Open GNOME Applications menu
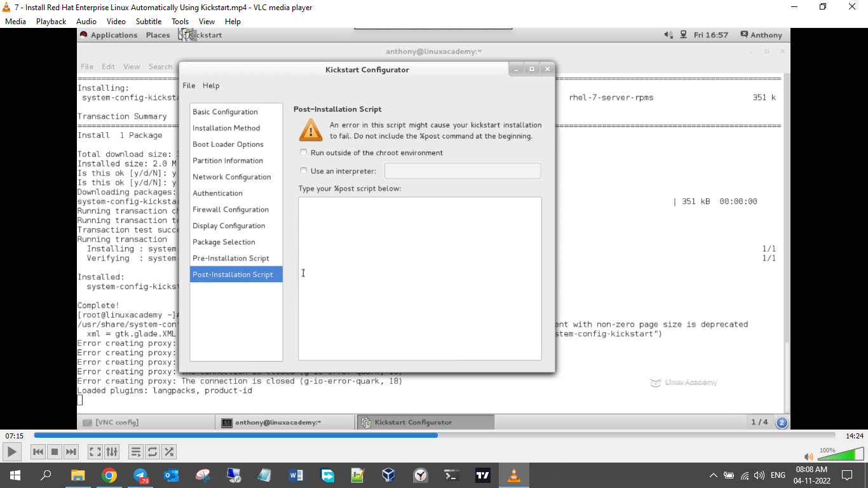 pos(114,35)
